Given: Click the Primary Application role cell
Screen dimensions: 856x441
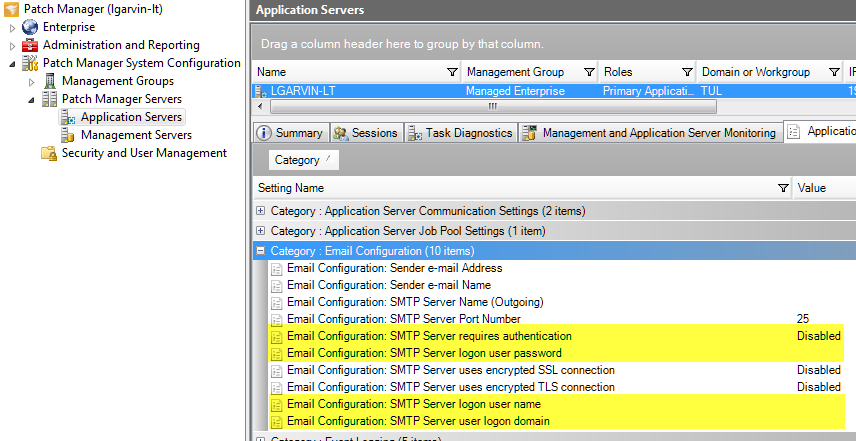Looking at the screenshot, I should point(650,91).
